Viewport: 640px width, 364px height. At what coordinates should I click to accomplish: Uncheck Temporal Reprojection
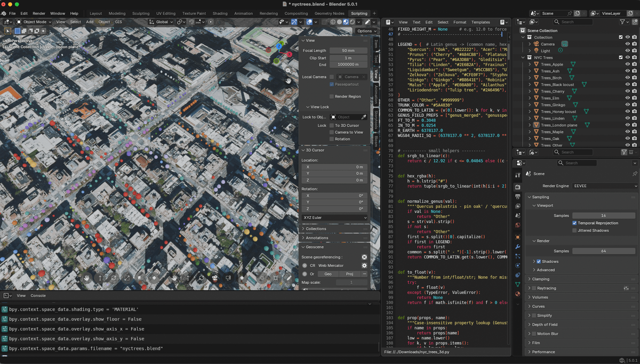[x=574, y=223]
